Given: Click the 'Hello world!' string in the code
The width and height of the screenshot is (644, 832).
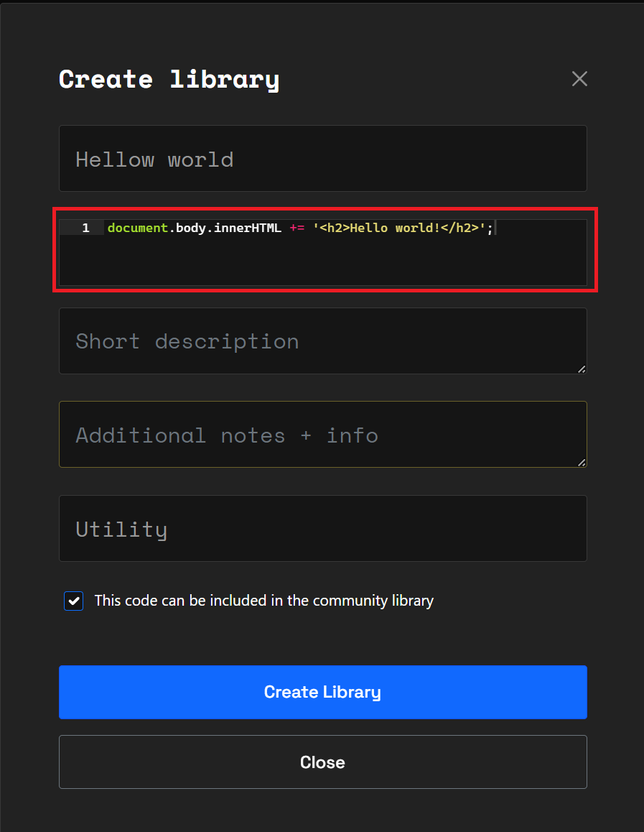Looking at the screenshot, I should [x=391, y=228].
